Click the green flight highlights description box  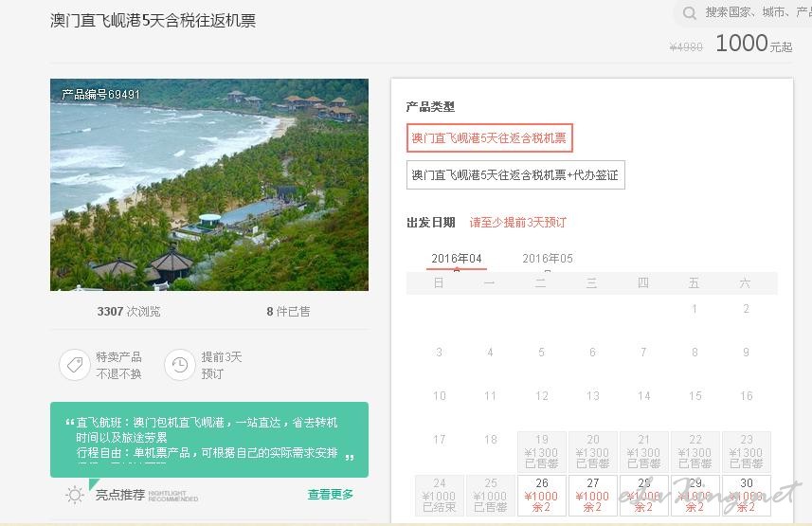click(209, 439)
